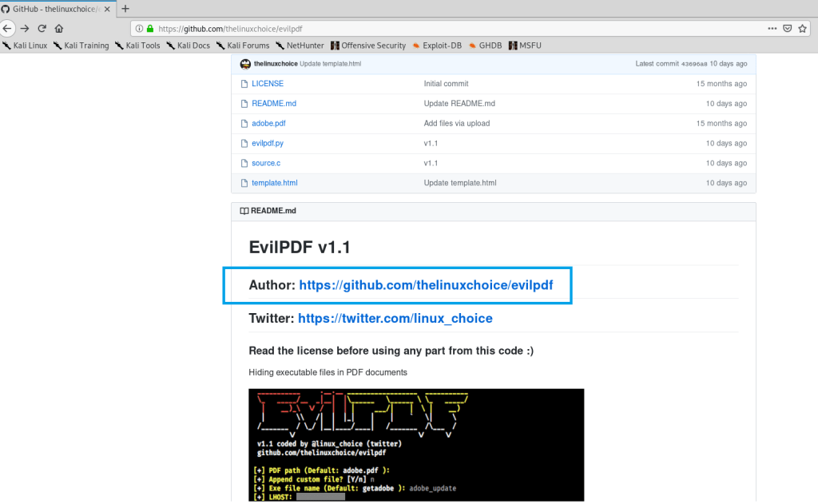Image resolution: width=818 pixels, height=504 pixels.
Task: Open the Kali Training bookmark
Action: click(81, 46)
